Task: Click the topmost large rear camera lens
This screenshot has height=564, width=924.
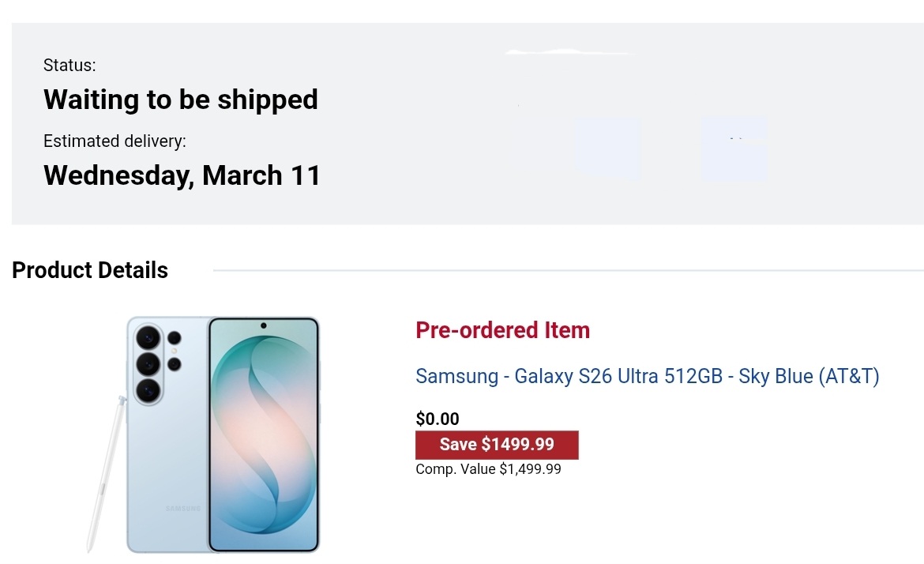Action: 148,338
